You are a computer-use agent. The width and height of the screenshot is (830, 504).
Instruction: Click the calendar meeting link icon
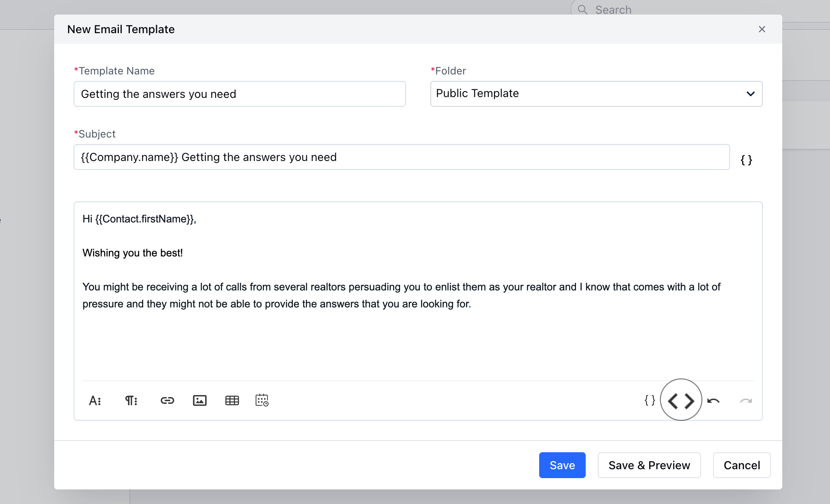262,400
